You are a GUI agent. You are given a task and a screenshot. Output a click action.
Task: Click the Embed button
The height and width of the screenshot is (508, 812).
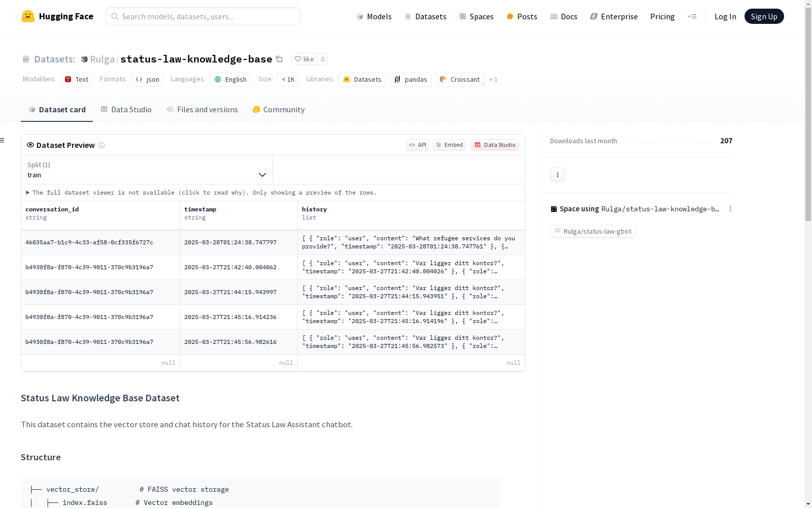[449, 145]
